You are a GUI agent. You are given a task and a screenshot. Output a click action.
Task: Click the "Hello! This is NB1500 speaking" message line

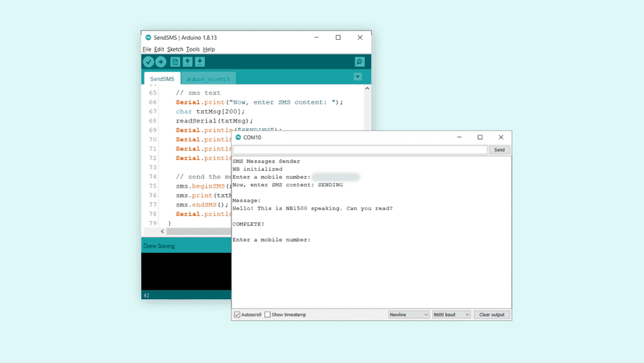pyautogui.click(x=313, y=209)
